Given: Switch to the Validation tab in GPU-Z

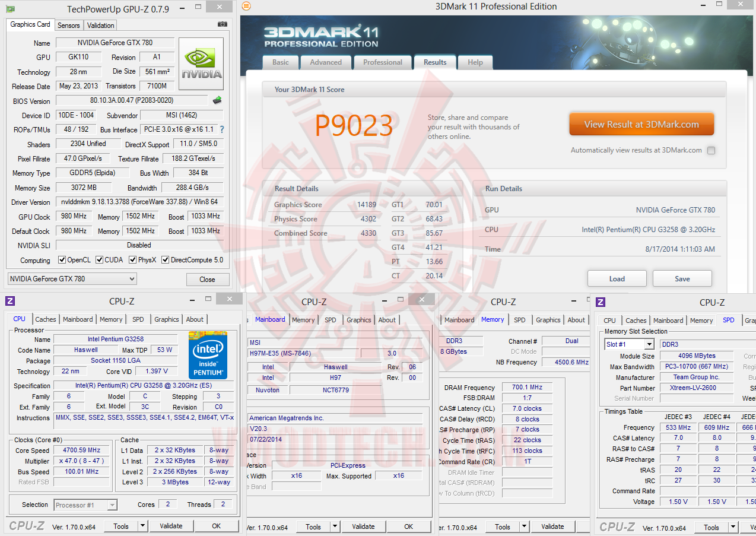Looking at the screenshot, I should [x=100, y=26].
